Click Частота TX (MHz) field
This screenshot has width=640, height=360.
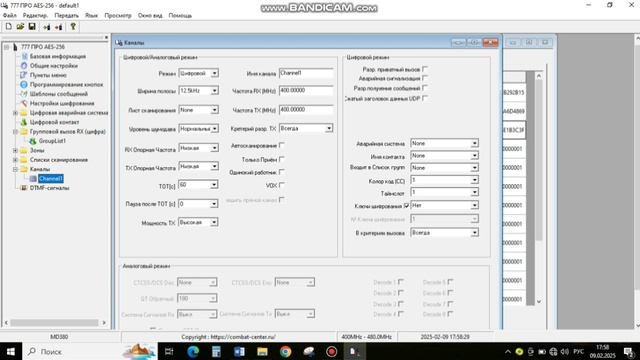tap(306, 110)
